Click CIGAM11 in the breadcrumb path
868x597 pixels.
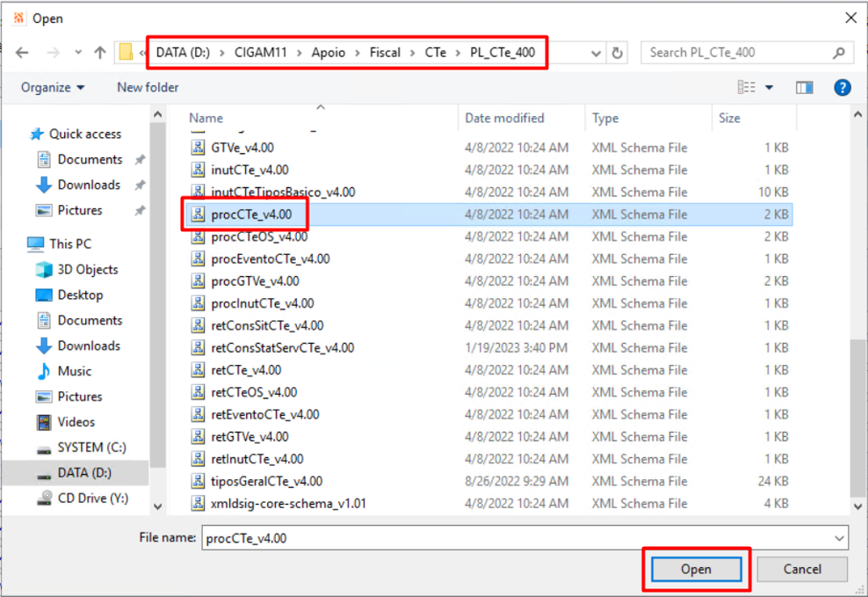pos(260,53)
